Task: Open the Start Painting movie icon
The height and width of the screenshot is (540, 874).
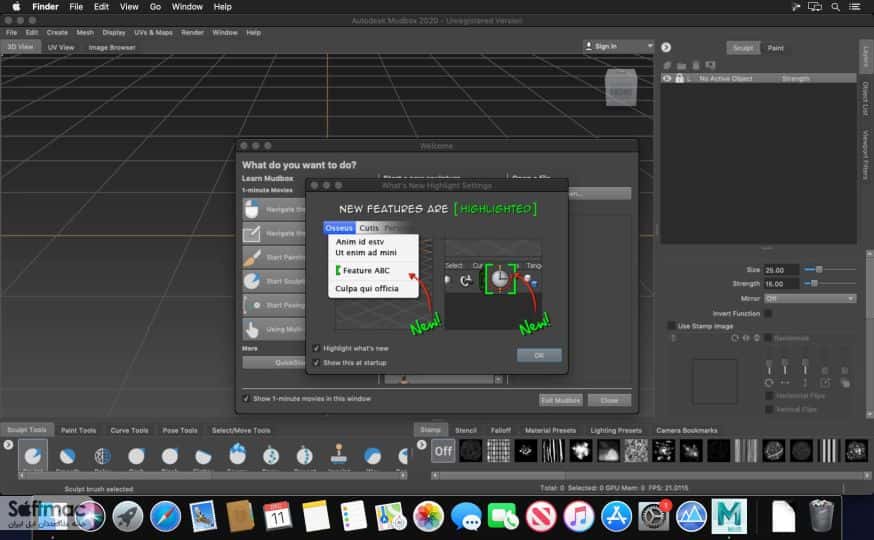Action: coord(252,257)
